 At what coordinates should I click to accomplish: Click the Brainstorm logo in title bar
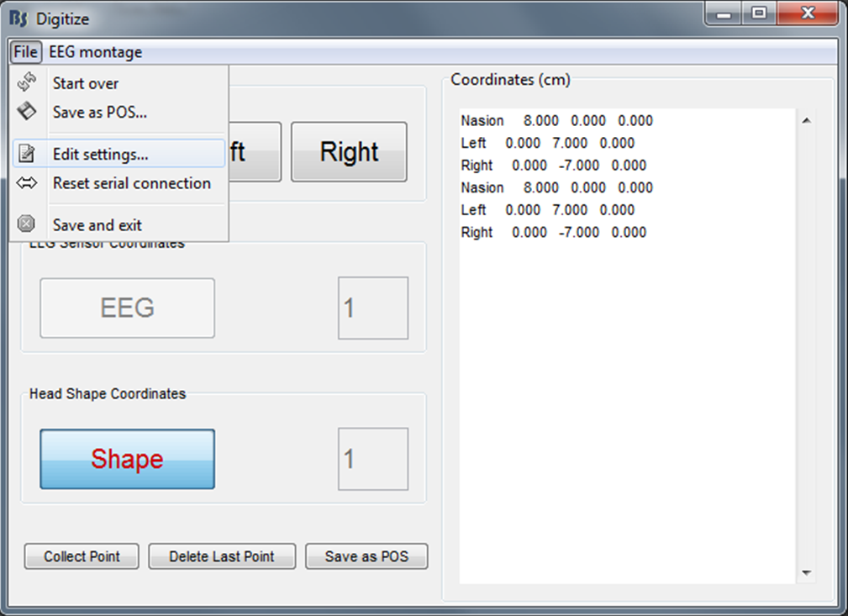tap(19, 17)
